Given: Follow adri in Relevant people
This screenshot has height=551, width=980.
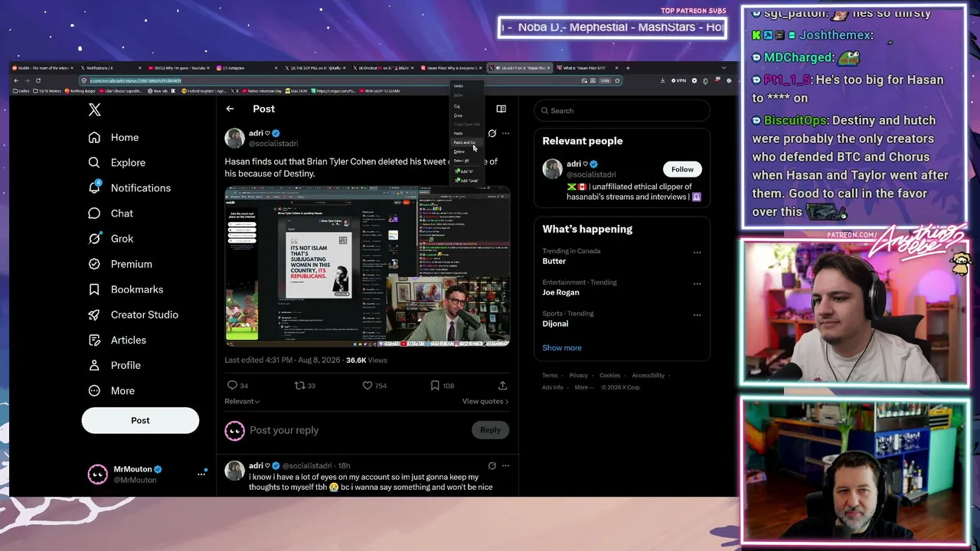Looking at the screenshot, I should [x=682, y=169].
